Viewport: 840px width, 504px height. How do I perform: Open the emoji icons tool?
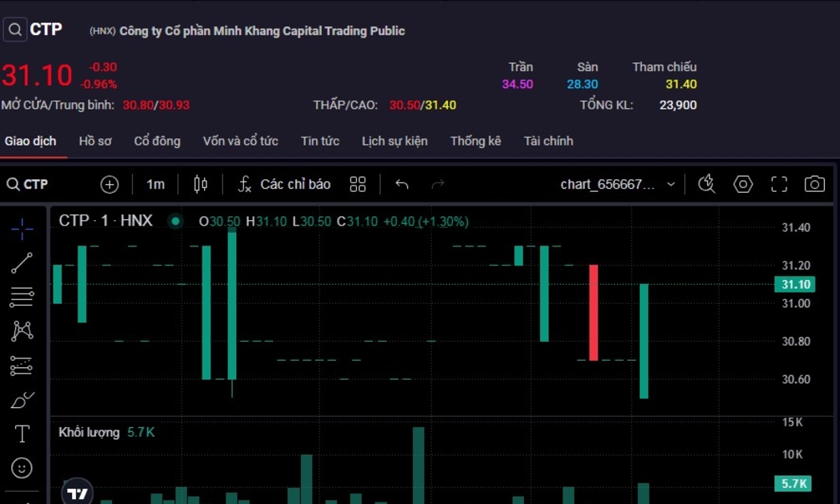tap(22, 467)
